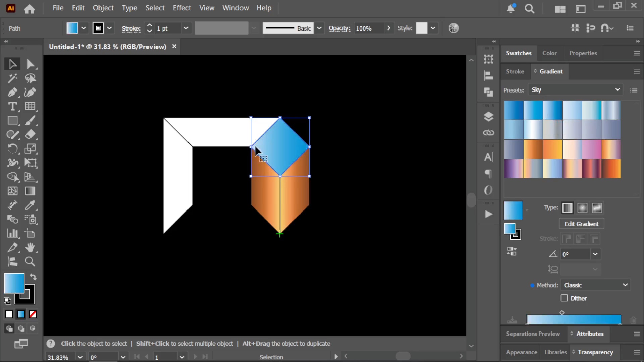Open the Presets Sky dropdown
The image size is (644, 362).
coord(576,90)
